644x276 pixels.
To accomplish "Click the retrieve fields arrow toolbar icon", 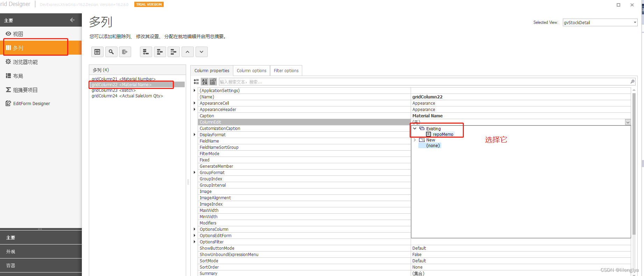I will [x=125, y=52].
